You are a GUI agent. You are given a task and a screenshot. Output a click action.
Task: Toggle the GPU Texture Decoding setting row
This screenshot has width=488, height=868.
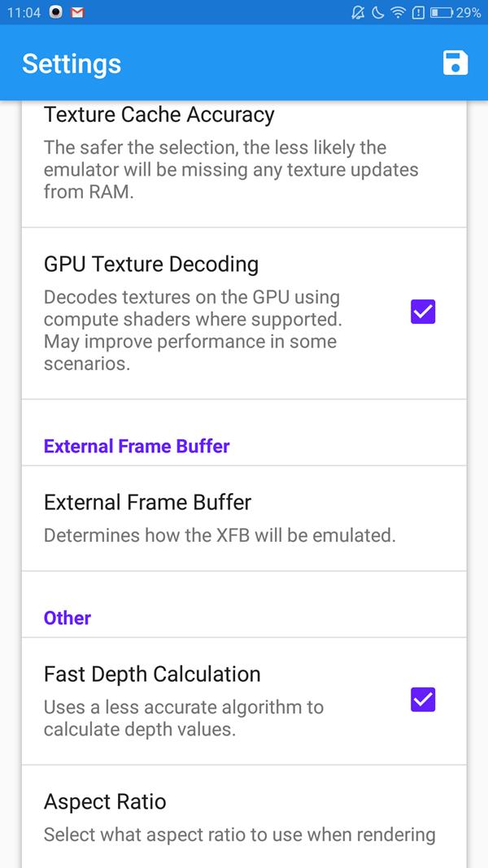coord(244,313)
